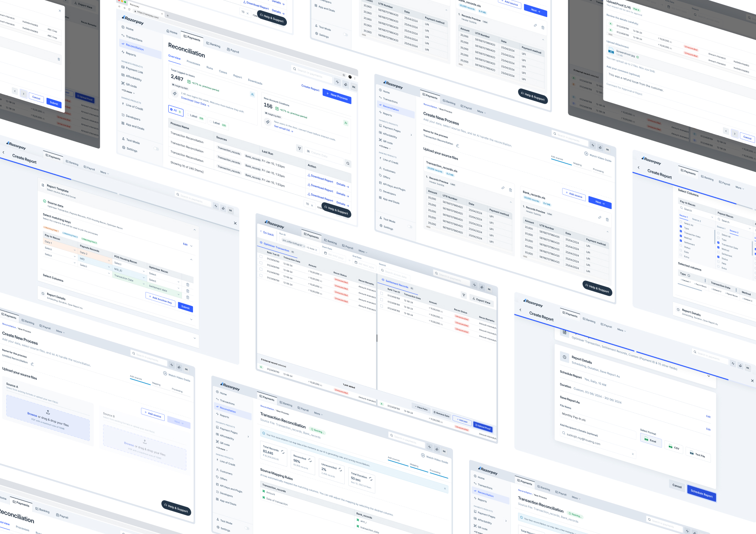
Task: Dismiss the info banner under Source Mapping Rules
Action: 445,489
